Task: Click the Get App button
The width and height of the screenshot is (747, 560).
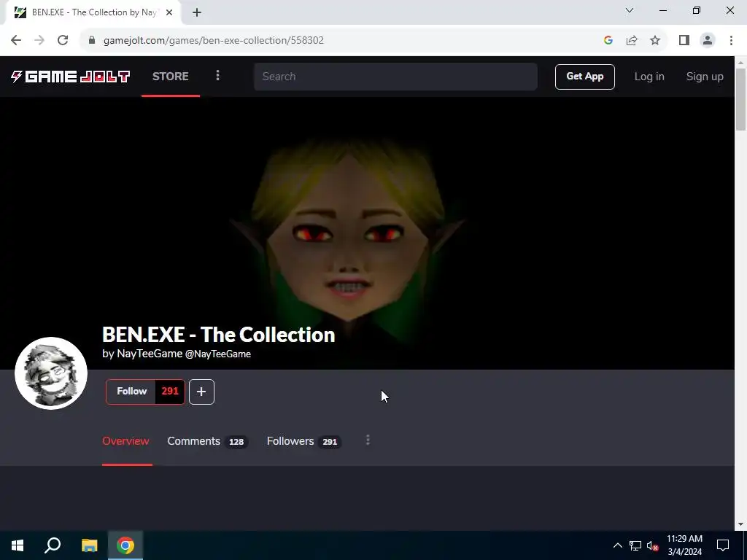Action: (584, 77)
